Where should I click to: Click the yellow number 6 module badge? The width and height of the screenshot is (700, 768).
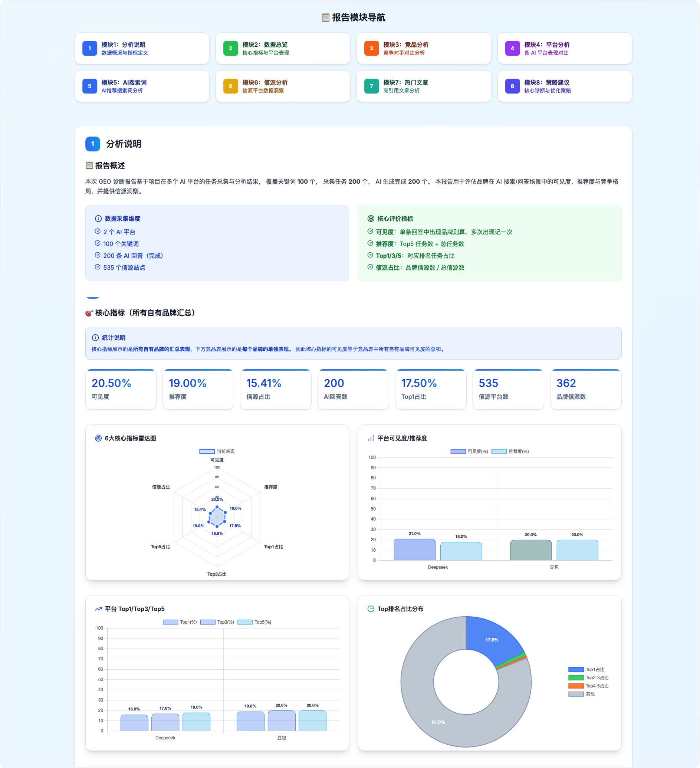(230, 86)
